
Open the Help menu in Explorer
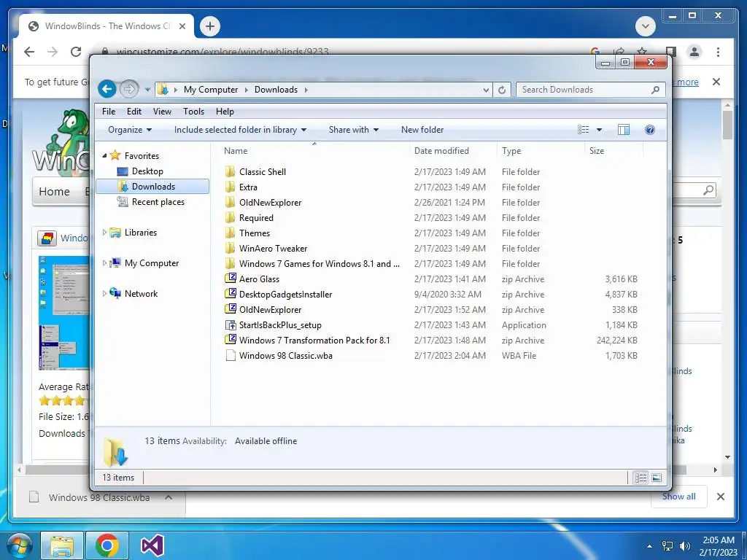pyautogui.click(x=225, y=112)
